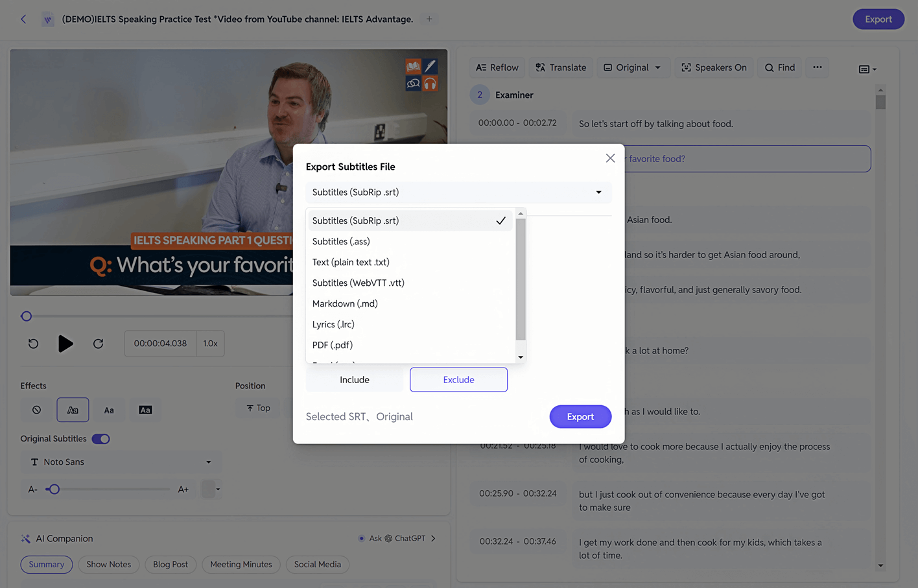Click the font size slider handle
Image resolution: width=918 pixels, height=588 pixels.
(54, 489)
